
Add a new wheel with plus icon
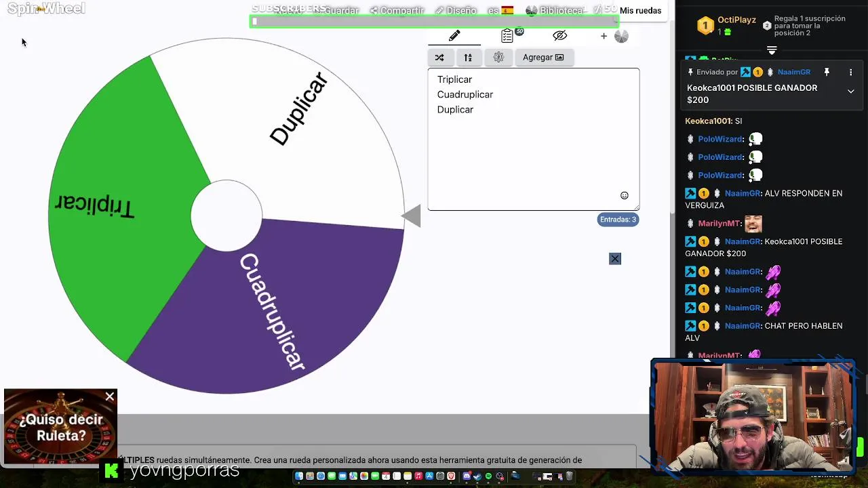tap(604, 37)
